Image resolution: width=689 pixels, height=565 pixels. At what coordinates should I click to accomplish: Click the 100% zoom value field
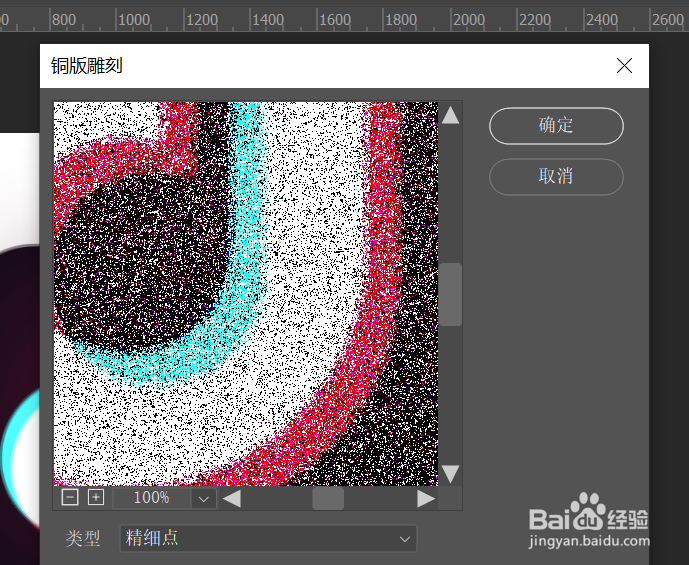pos(152,498)
